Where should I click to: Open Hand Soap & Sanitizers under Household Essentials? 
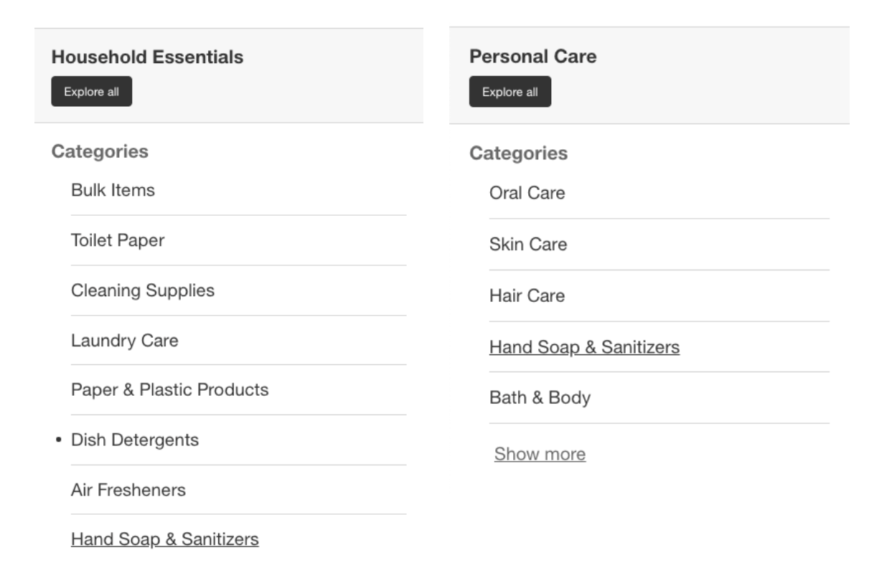click(165, 539)
